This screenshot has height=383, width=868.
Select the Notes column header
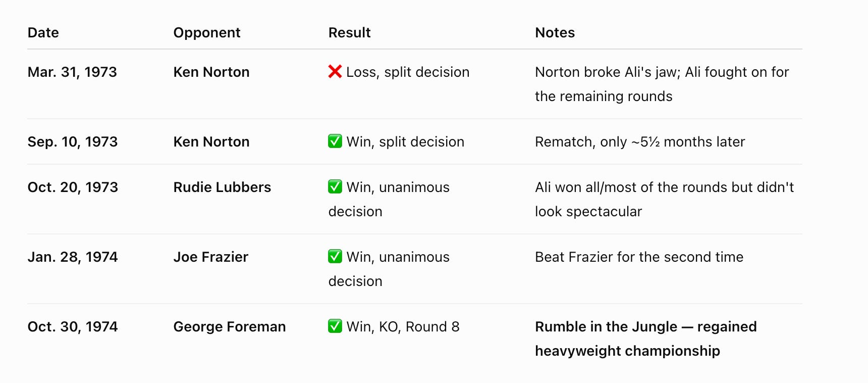(555, 33)
